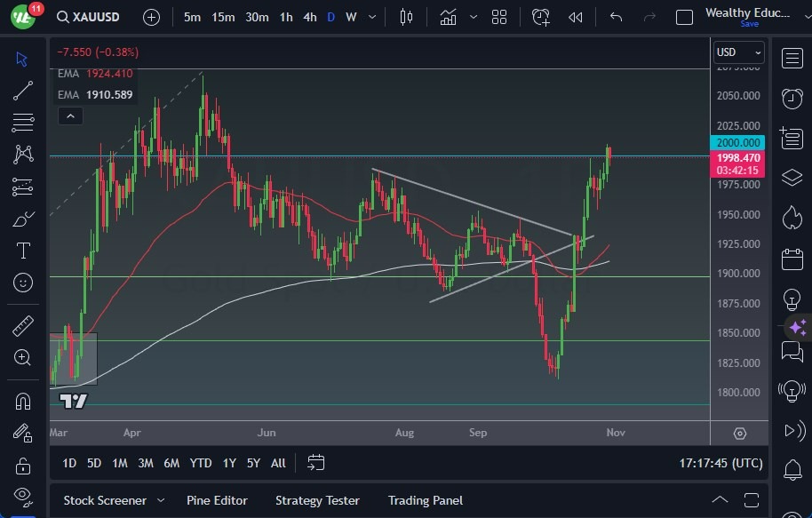This screenshot has height=518, width=812.
Task: Open the watchlist panel icon
Action: click(792, 59)
